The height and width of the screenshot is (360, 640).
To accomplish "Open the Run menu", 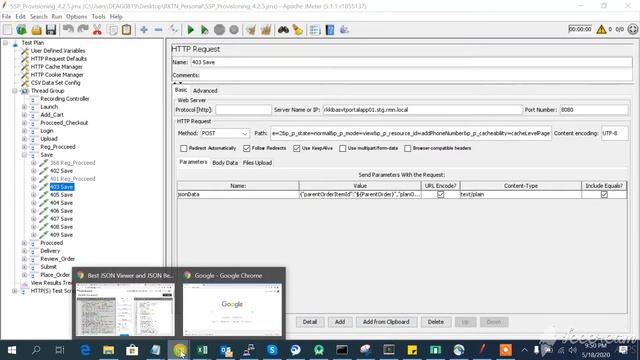I will pyautogui.click(x=57, y=17).
